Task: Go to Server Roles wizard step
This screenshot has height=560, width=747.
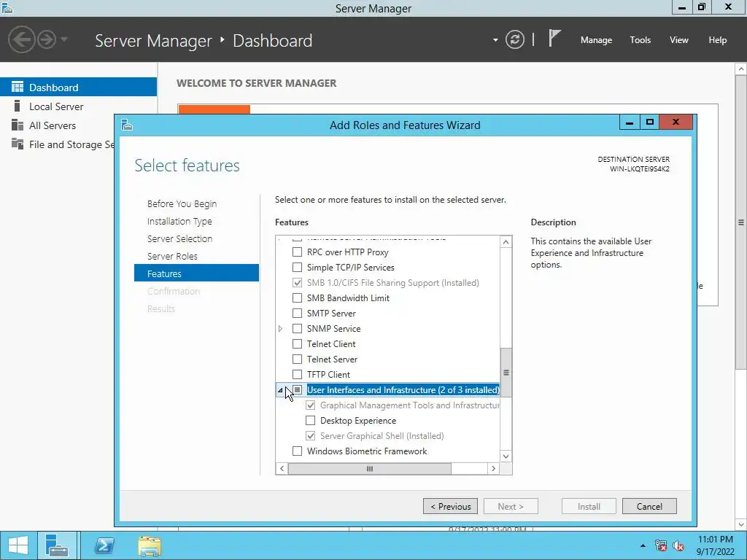Action: [x=172, y=256]
